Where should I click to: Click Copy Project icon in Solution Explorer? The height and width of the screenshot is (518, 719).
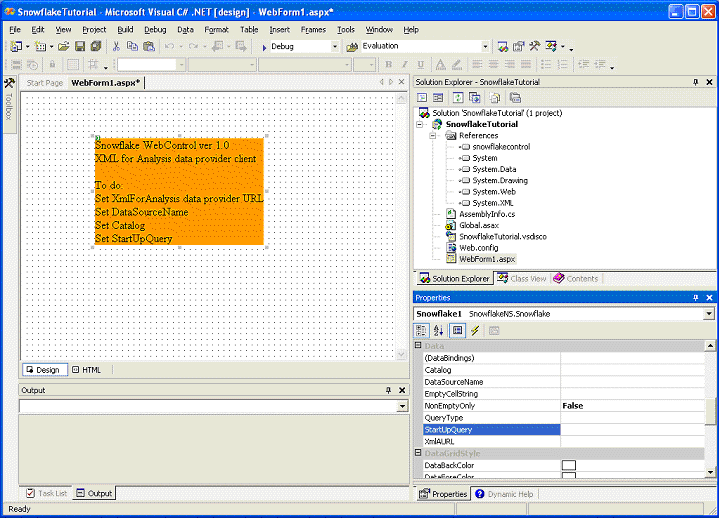click(x=474, y=98)
